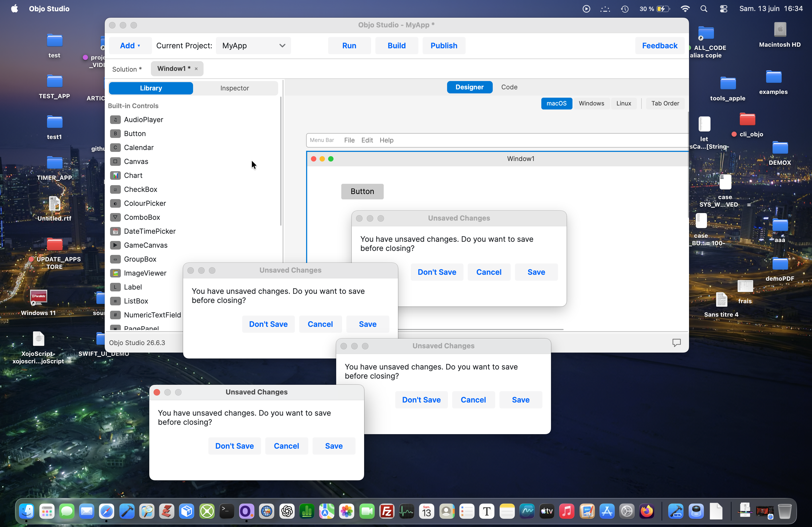Select the Chart control icon
This screenshot has height=527, width=812.
click(115, 175)
